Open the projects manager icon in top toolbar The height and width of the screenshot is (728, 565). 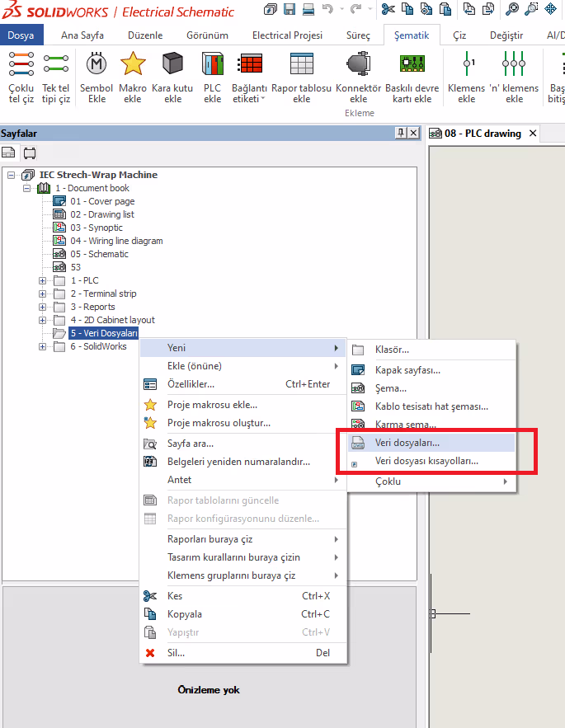(271, 9)
